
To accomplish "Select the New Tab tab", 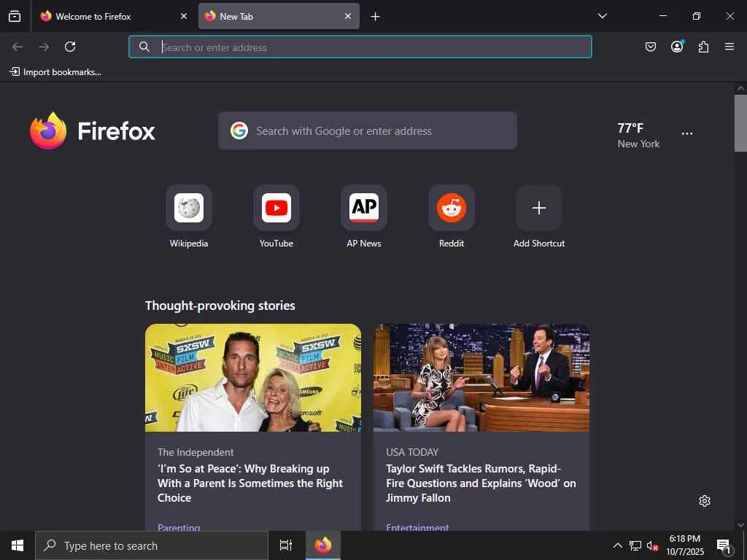I will pyautogui.click(x=279, y=16).
